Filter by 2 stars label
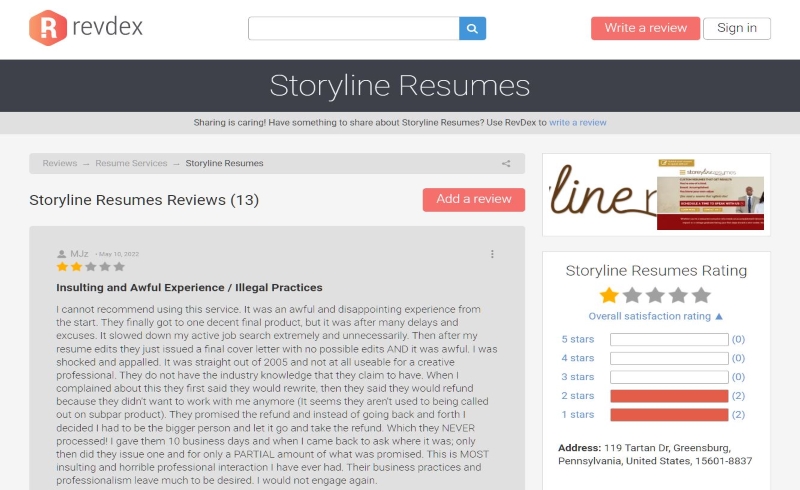 578,396
